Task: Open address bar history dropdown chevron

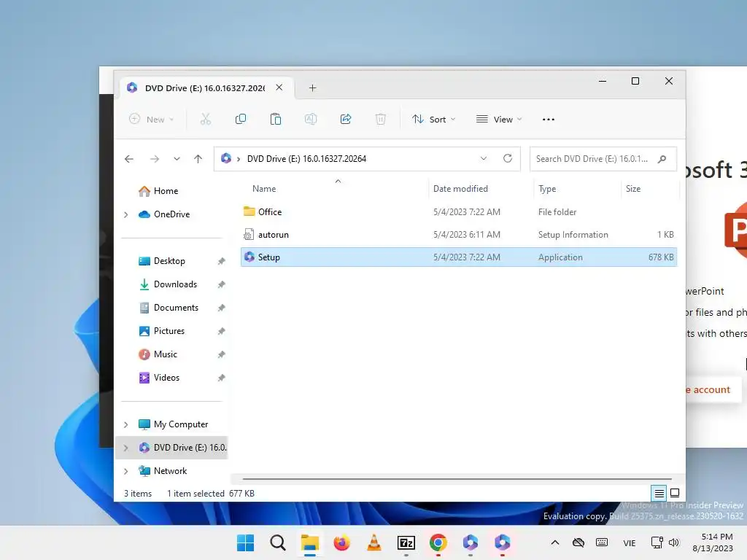Action: click(x=484, y=158)
